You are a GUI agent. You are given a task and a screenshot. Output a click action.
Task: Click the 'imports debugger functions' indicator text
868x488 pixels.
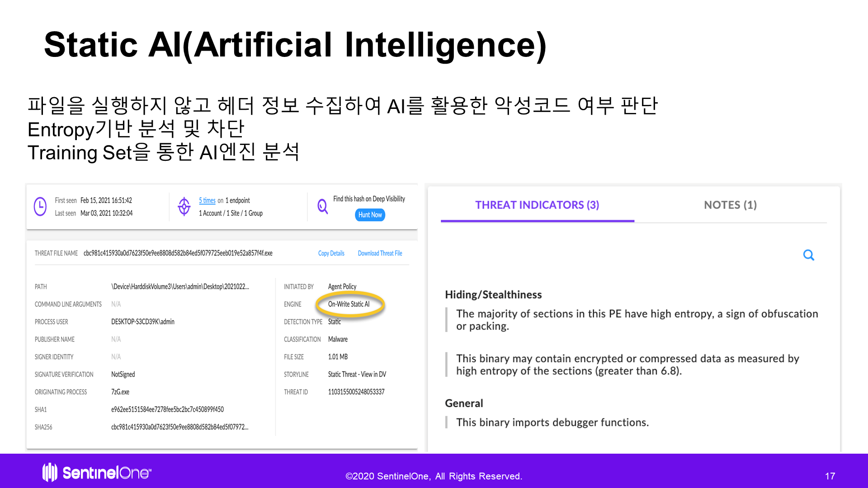point(552,422)
